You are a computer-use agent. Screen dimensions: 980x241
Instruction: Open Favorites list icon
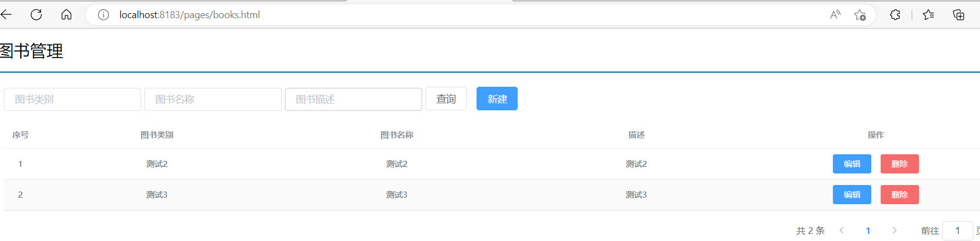point(928,15)
